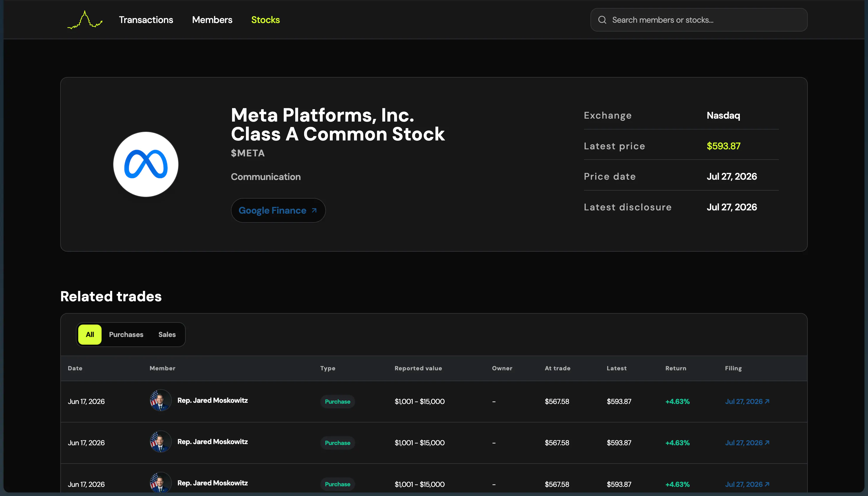Click first row's Purchase badge

point(337,402)
